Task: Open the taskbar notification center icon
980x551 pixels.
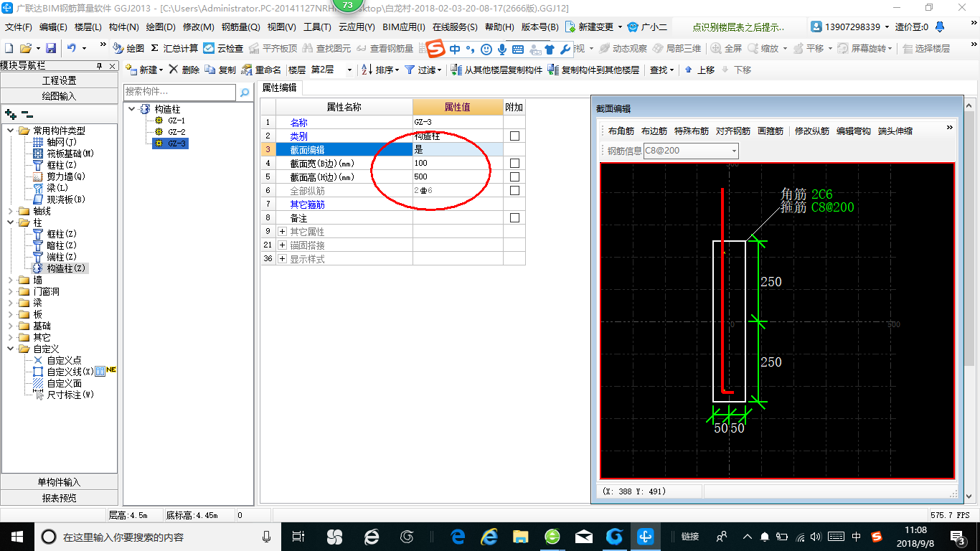Action: click(958, 537)
